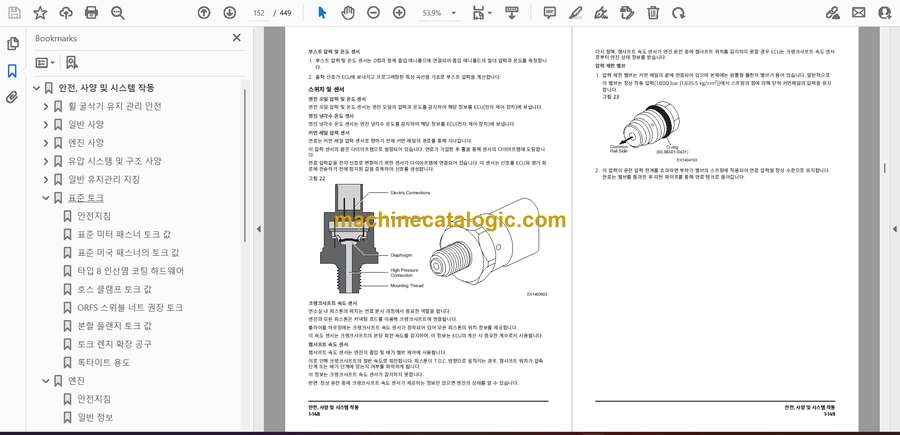
Task: Activate the Hand pan tool
Action: click(348, 13)
